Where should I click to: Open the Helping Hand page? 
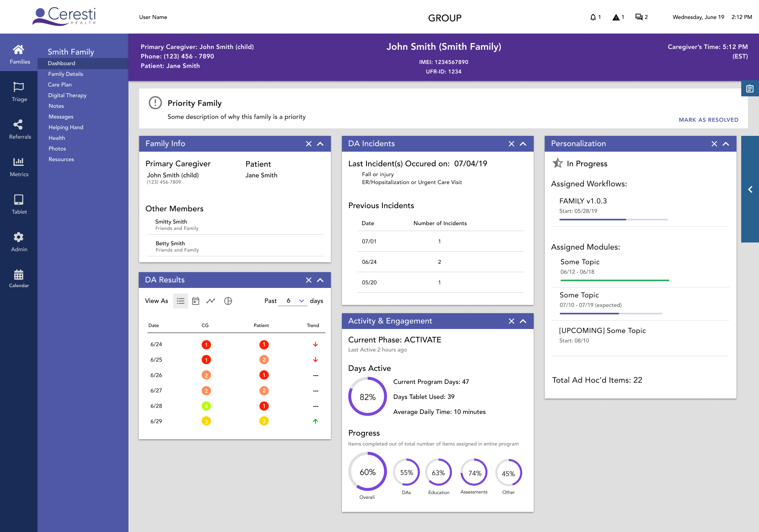coord(66,127)
